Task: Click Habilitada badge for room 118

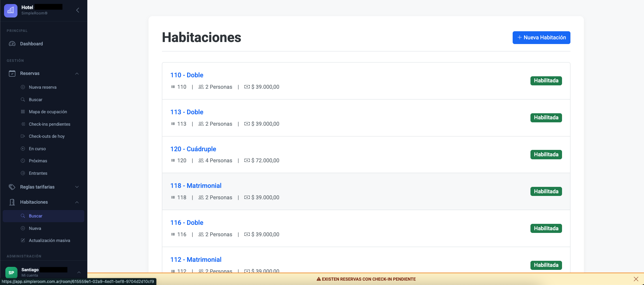Action: 546,191
